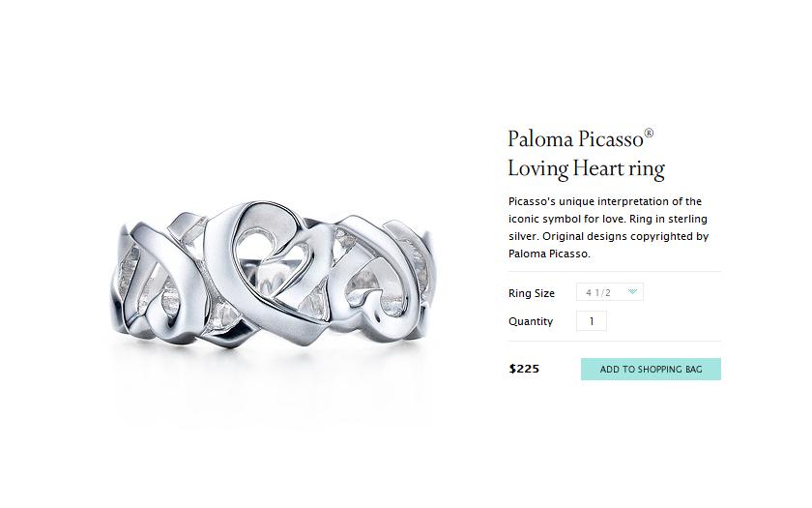The width and height of the screenshot is (812, 508).
Task: Click Add to Shopping Bag button
Action: click(x=651, y=369)
